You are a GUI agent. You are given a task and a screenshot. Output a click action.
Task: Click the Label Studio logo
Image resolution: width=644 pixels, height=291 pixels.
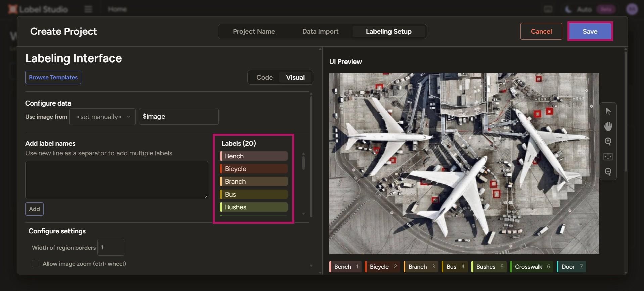pos(38,9)
